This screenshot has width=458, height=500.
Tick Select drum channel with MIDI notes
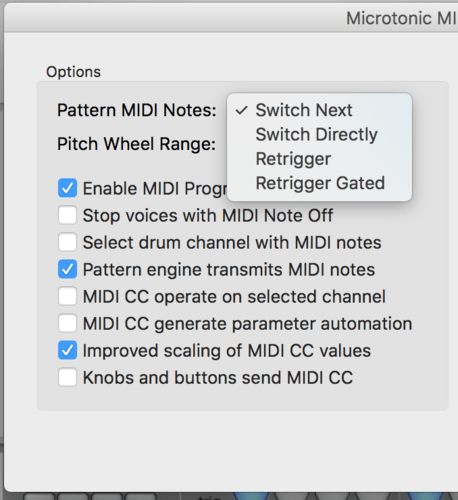coord(67,242)
